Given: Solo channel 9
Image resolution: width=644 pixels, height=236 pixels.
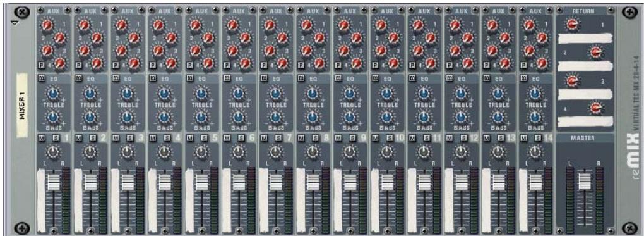Looking at the screenshot, I should (x=353, y=137).
